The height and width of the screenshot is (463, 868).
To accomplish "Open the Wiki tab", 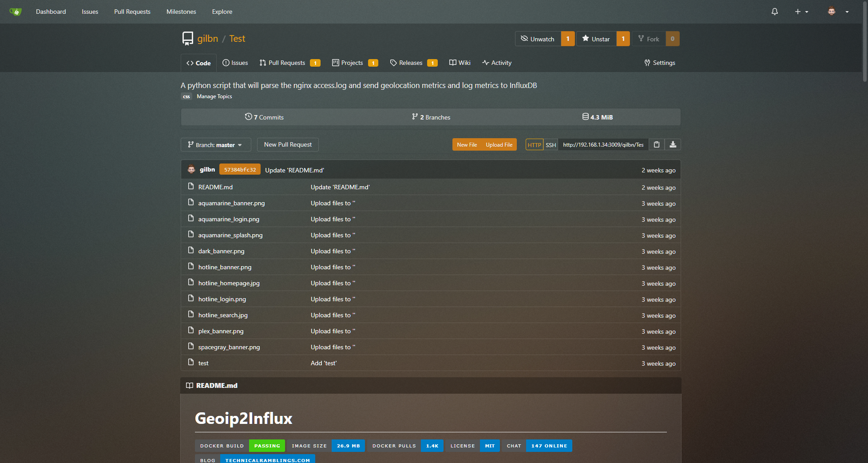I will (460, 63).
